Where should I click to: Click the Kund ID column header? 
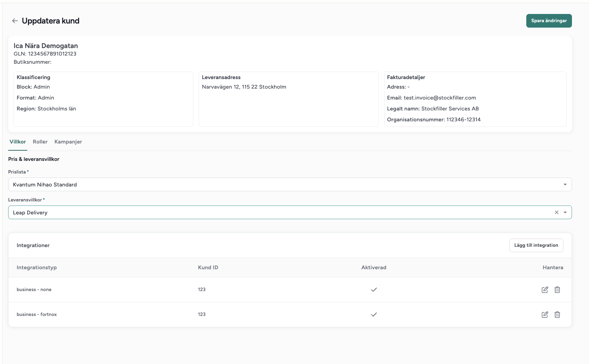[208, 268]
